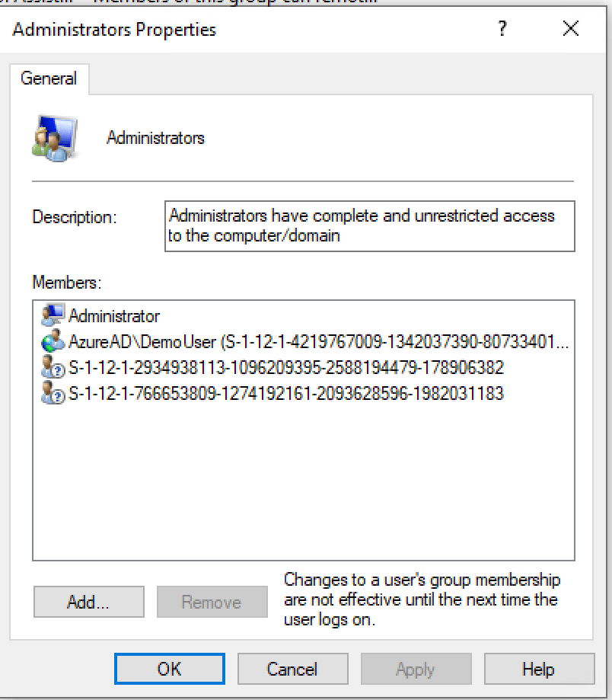Select the unknown user icon ending in 1982031183

tap(49, 395)
